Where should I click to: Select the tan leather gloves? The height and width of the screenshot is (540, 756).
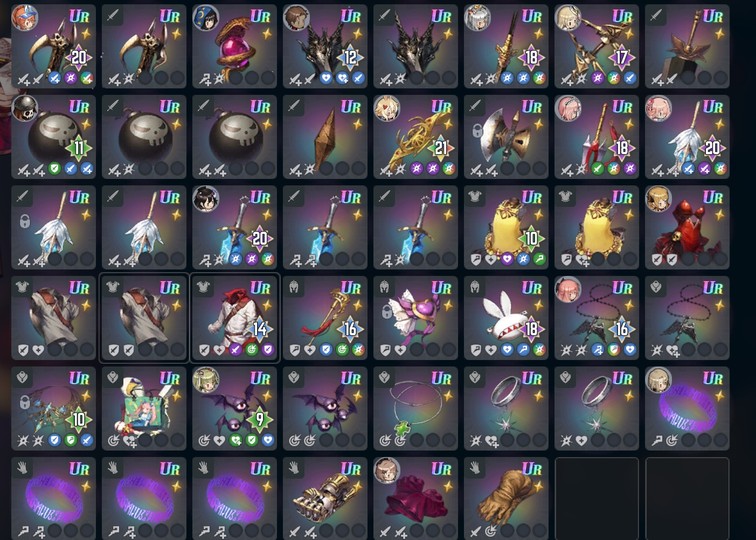pos(506,499)
